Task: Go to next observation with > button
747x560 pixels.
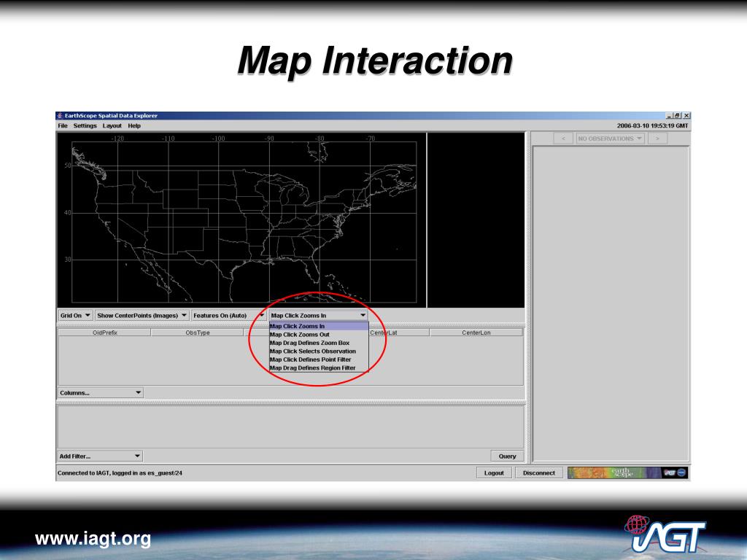Action: click(657, 139)
